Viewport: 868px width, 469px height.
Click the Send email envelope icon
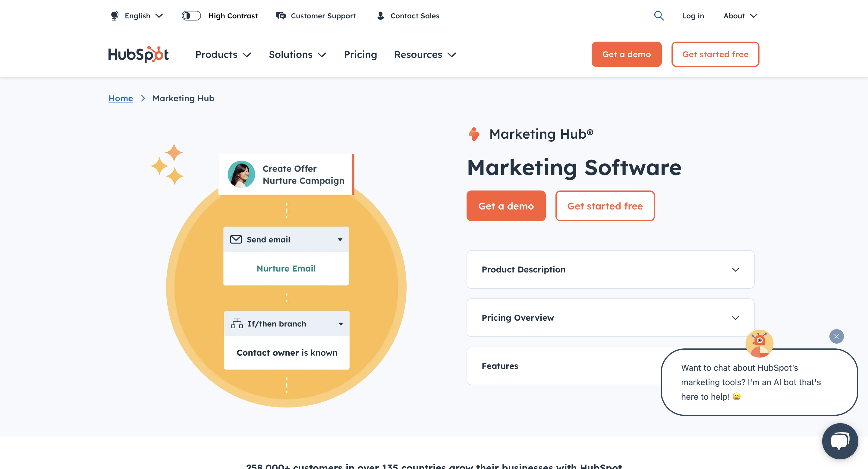click(236, 239)
